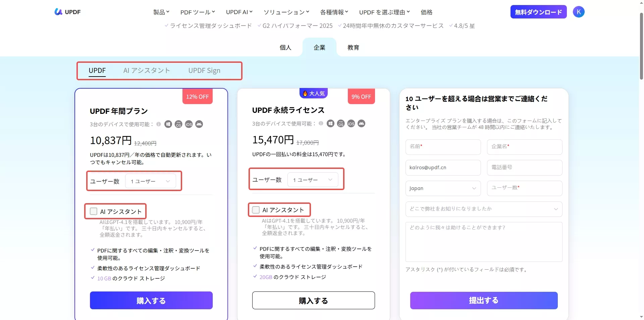Click the 10,837円 annual price
644x320 pixels.
[x=111, y=140]
